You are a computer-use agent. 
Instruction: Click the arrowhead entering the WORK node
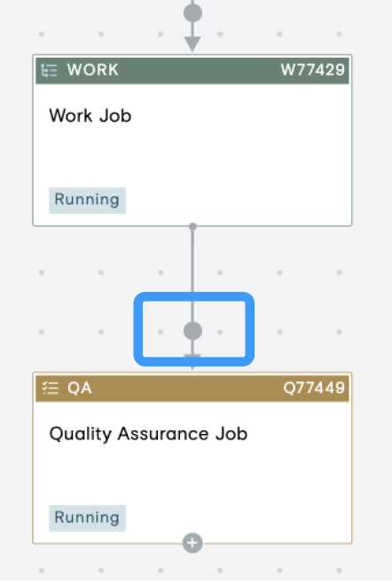pos(192,44)
